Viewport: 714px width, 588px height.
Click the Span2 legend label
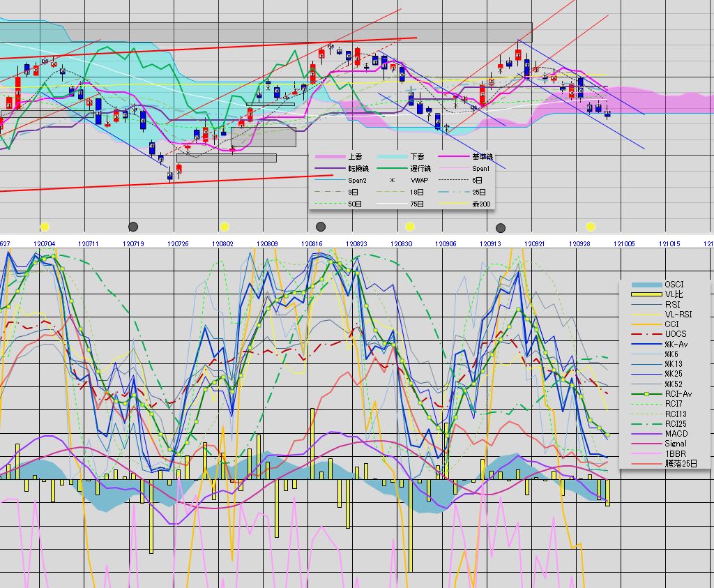pyautogui.click(x=357, y=181)
